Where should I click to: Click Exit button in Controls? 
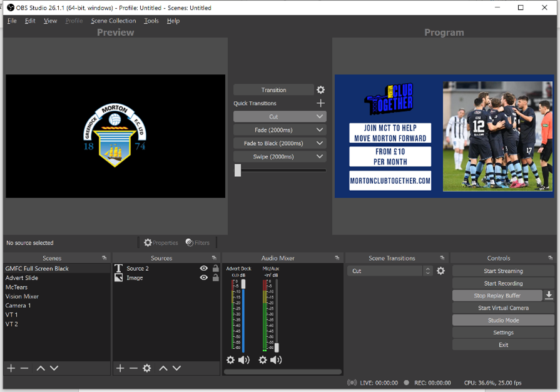(503, 345)
